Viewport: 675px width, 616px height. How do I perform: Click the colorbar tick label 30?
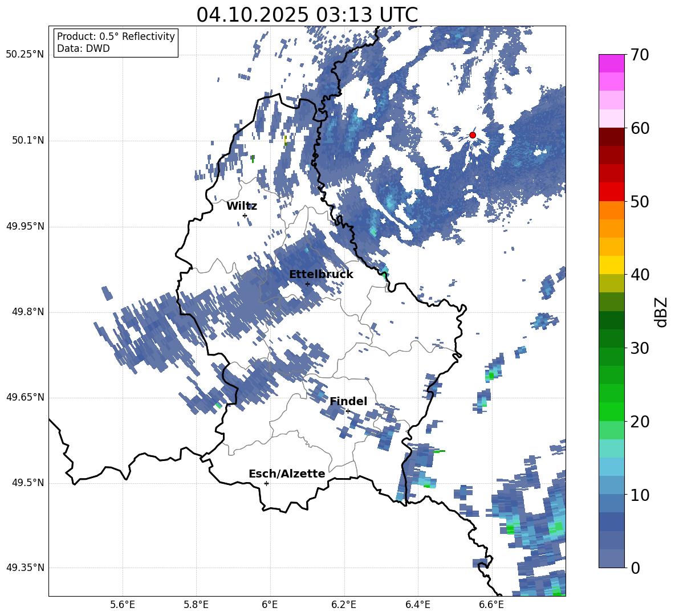click(640, 348)
